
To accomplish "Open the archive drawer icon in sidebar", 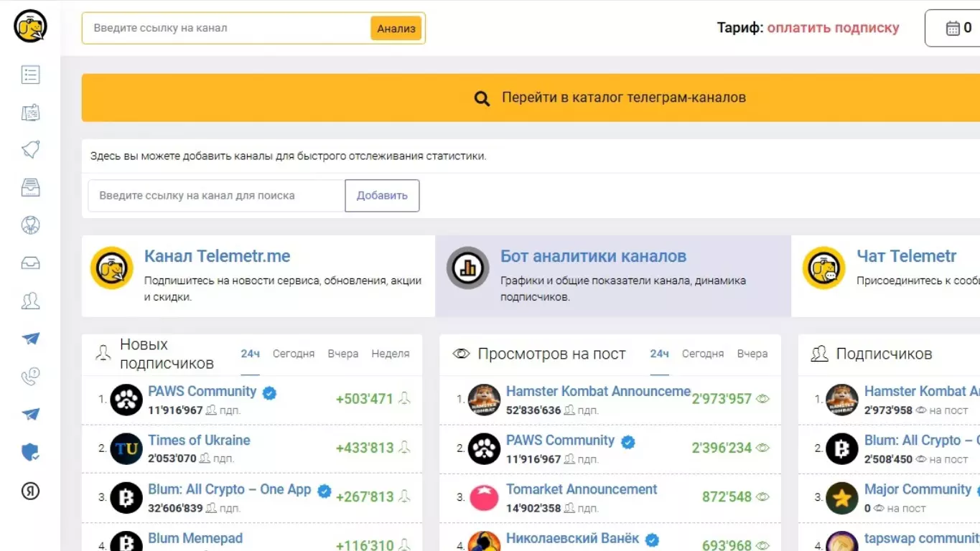I will click(x=30, y=188).
